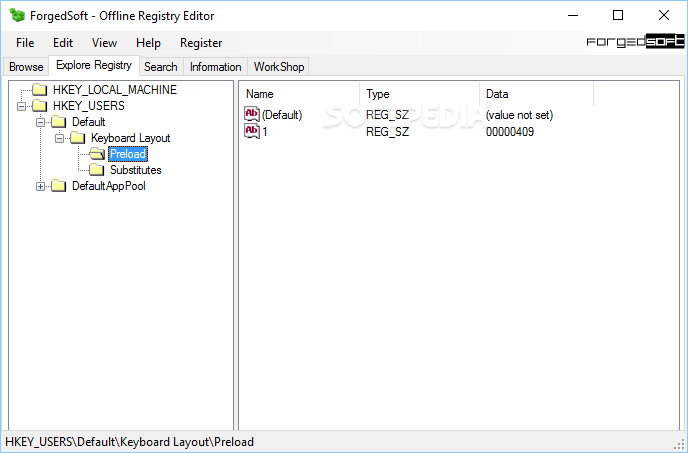The height and width of the screenshot is (453, 688).
Task: Open the View menu
Action: (x=104, y=43)
